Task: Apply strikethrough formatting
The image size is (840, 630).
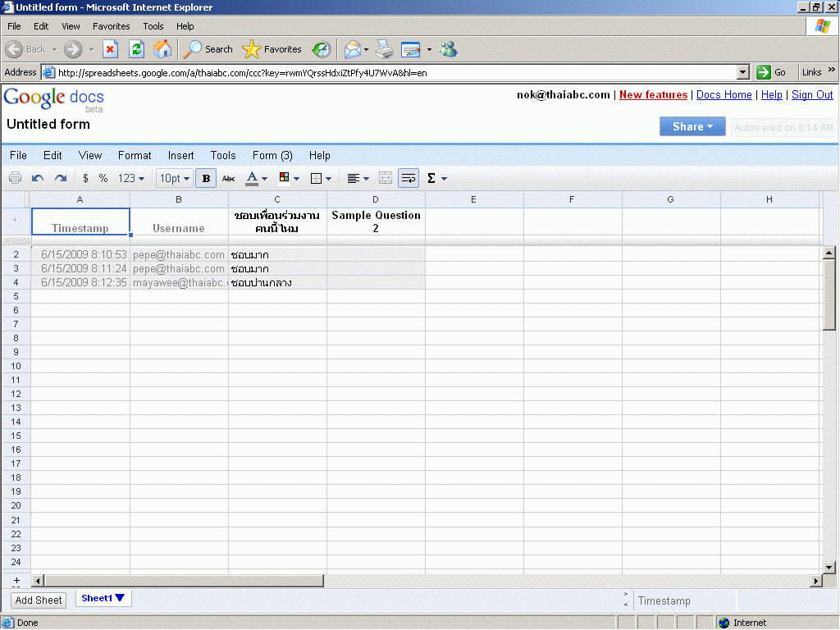Action: coord(229,178)
